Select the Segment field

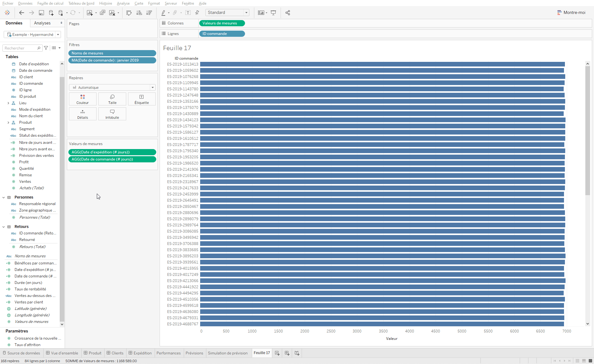click(27, 129)
